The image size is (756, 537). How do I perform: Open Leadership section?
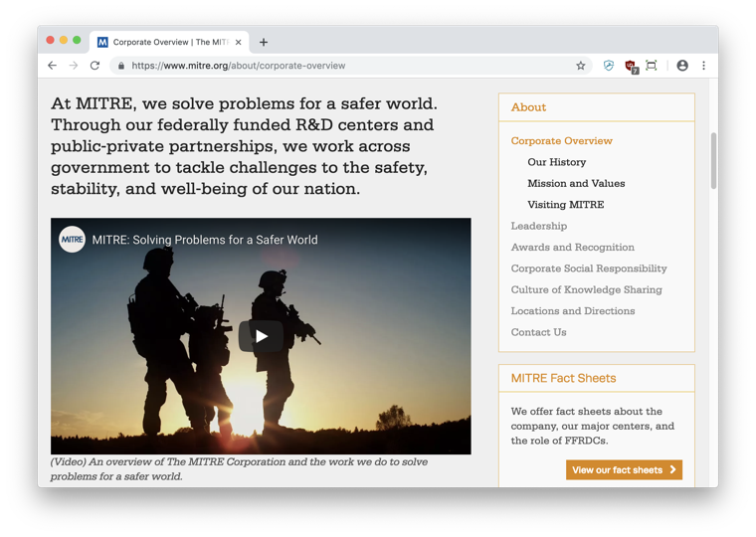(x=539, y=226)
